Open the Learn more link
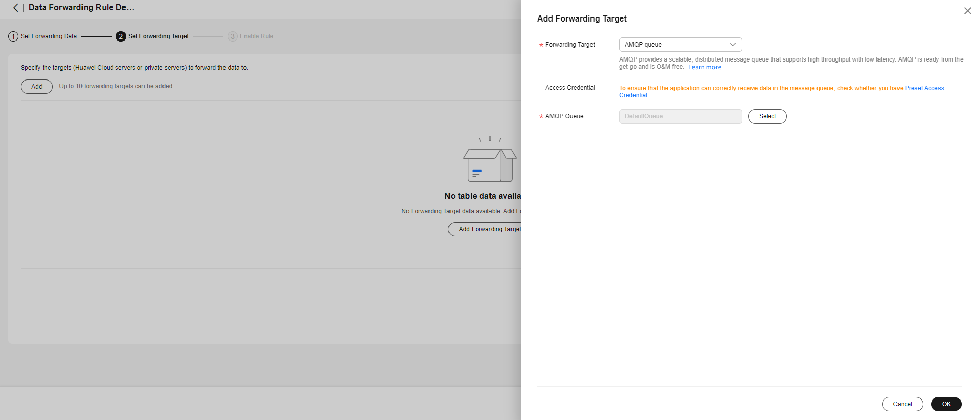Image resolution: width=980 pixels, height=420 pixels. pyautogui.click(x=704, y=67)
